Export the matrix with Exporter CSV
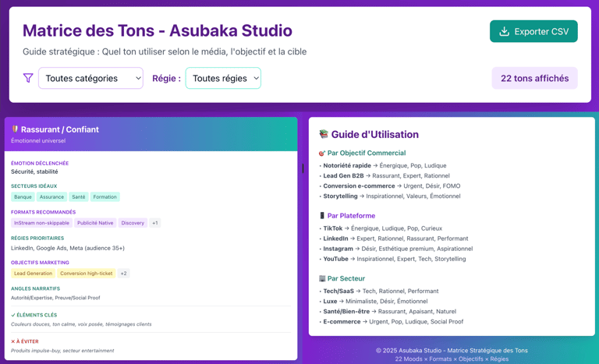Screen dimensions: 599x364 tap(533, 31)
